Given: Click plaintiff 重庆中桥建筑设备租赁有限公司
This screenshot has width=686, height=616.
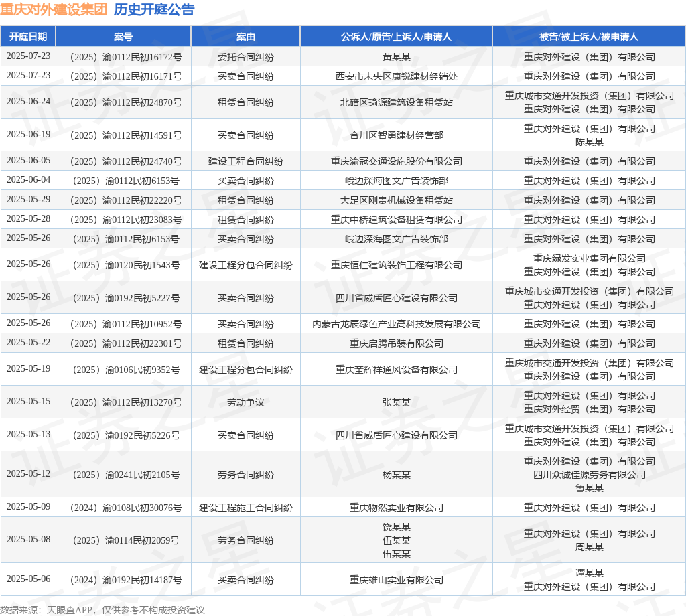Looking at the screenshot, I should (x=397, y=220).
